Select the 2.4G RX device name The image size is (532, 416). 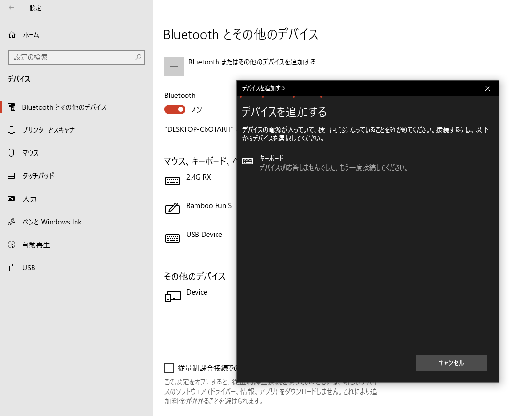coord(199,177)
